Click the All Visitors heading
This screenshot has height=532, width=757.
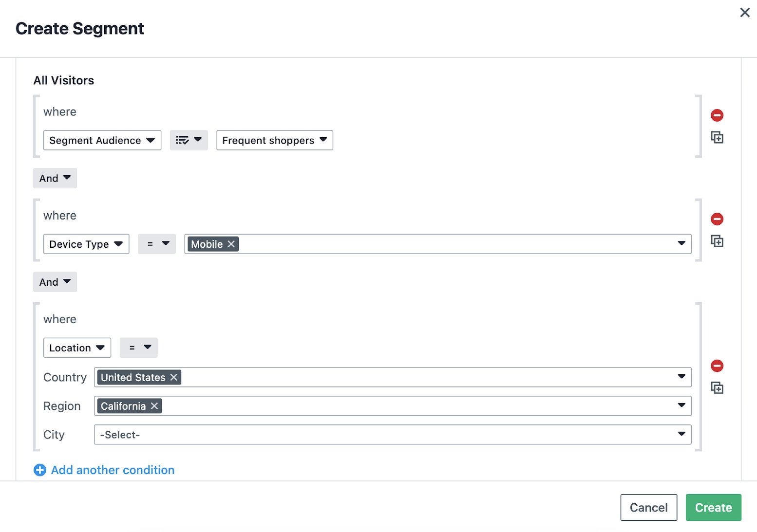64,80
